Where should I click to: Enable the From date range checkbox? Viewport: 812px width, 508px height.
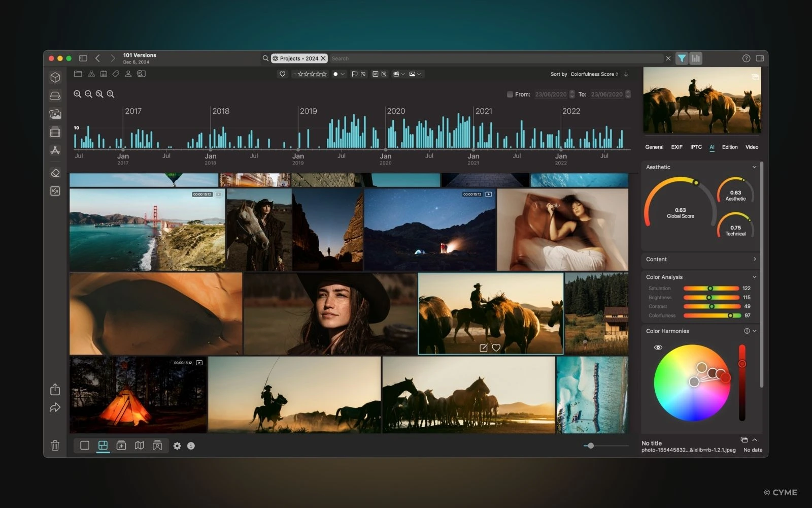click(510, 94)
